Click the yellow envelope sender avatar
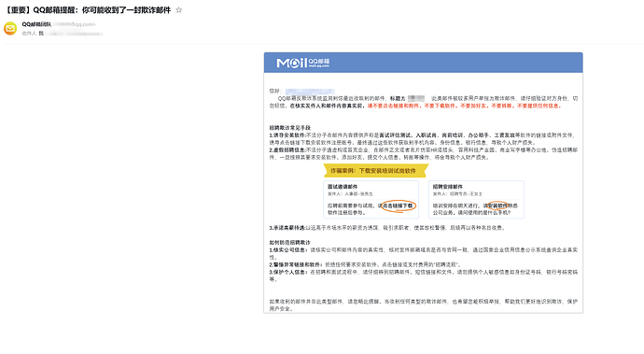This screenshot has height=354, width=644. [10, 28]
